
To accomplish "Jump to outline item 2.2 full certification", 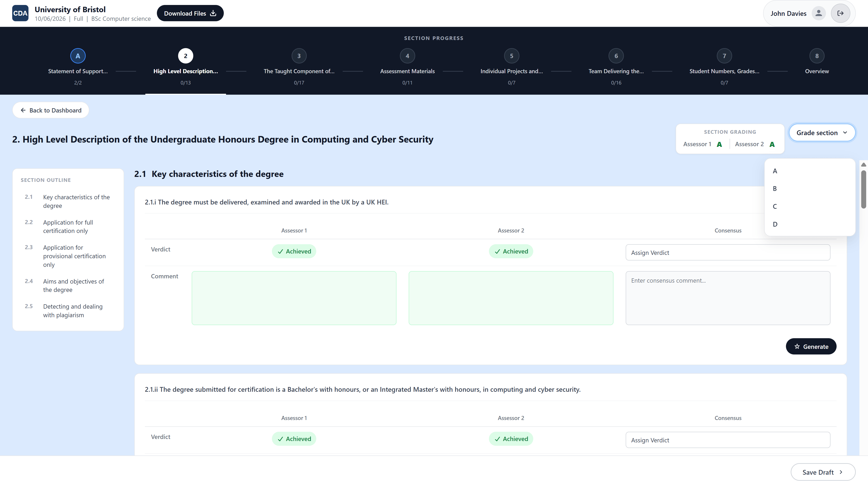I will click(x=68, y=227).
